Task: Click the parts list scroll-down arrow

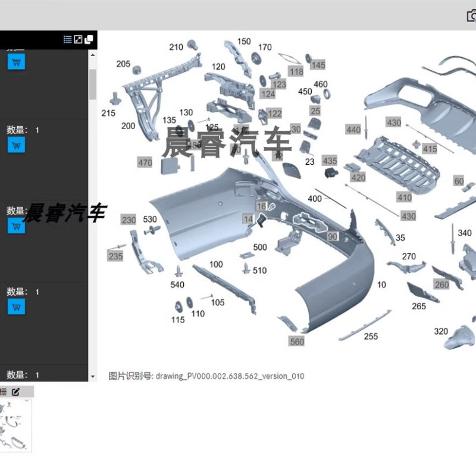Action: [93, 377]
